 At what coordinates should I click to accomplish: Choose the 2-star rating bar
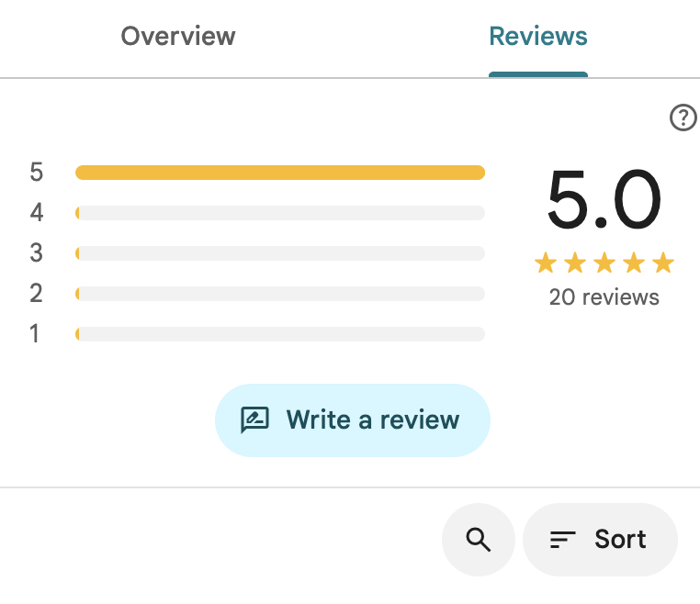280,294
